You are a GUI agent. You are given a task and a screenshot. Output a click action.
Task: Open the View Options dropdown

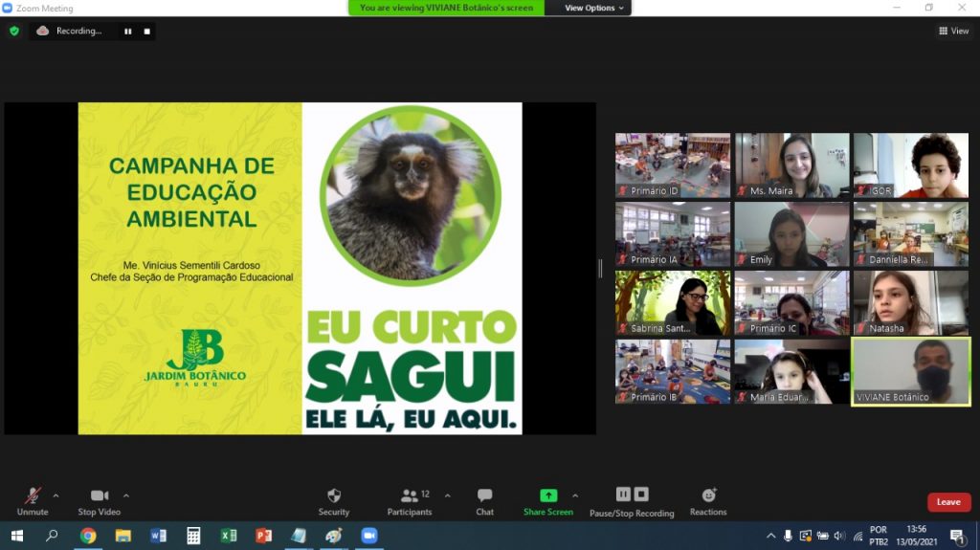pos(593,8)
